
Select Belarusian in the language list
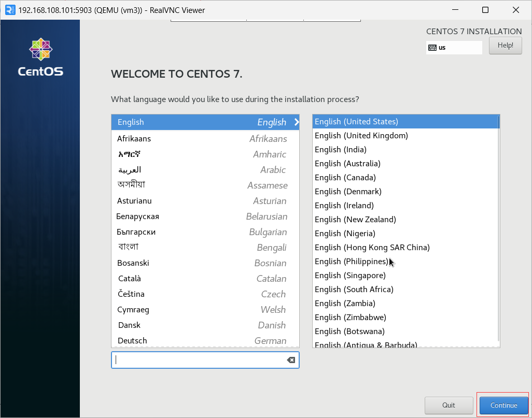pos(205,217)
